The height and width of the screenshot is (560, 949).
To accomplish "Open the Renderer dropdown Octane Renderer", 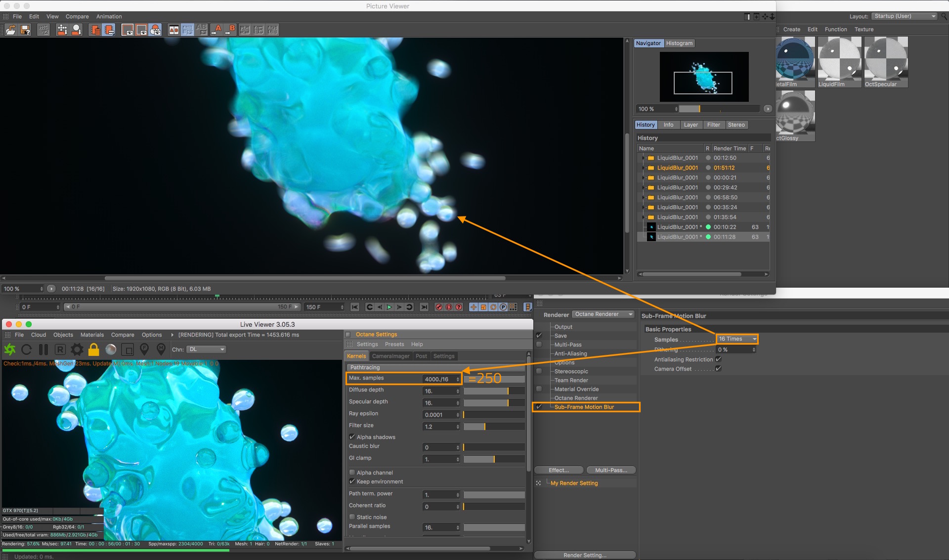I will coord(603,314).
